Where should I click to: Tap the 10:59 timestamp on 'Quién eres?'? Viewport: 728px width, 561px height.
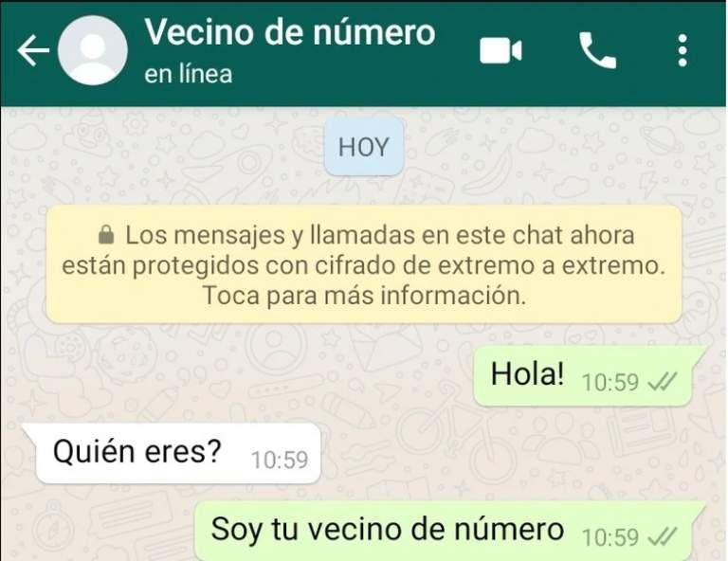coord(280,460)
